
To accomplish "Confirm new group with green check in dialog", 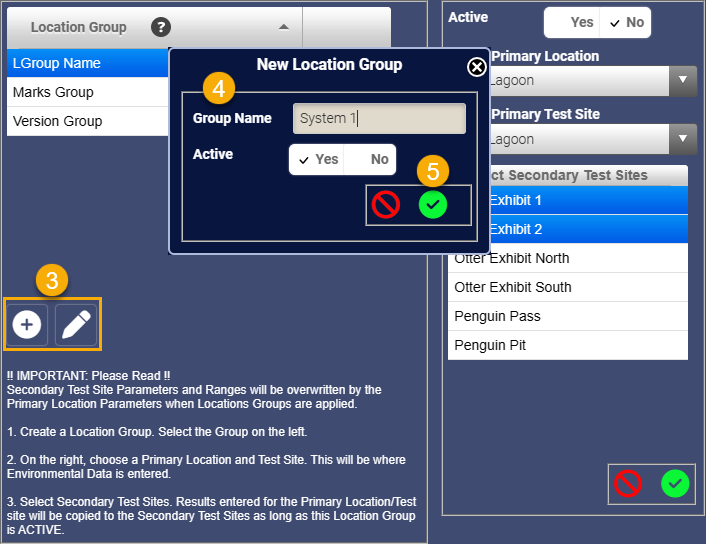I will point(433,205).
